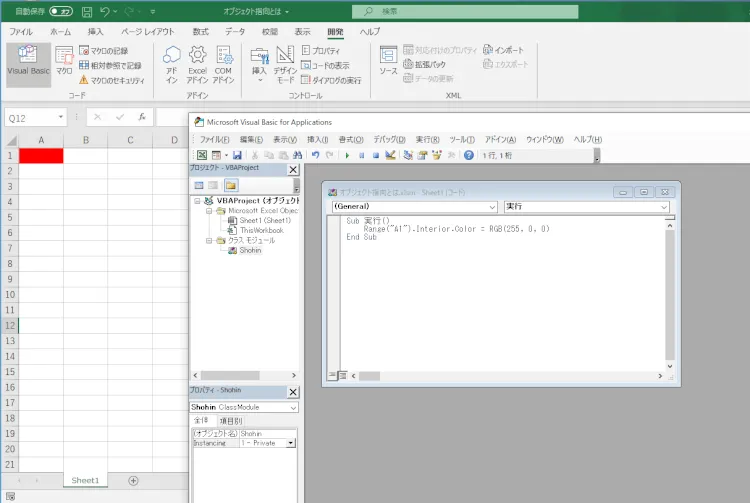
Task: Undo with the VBA toolbar undo arrow
Action: click(x=316, y=155)
